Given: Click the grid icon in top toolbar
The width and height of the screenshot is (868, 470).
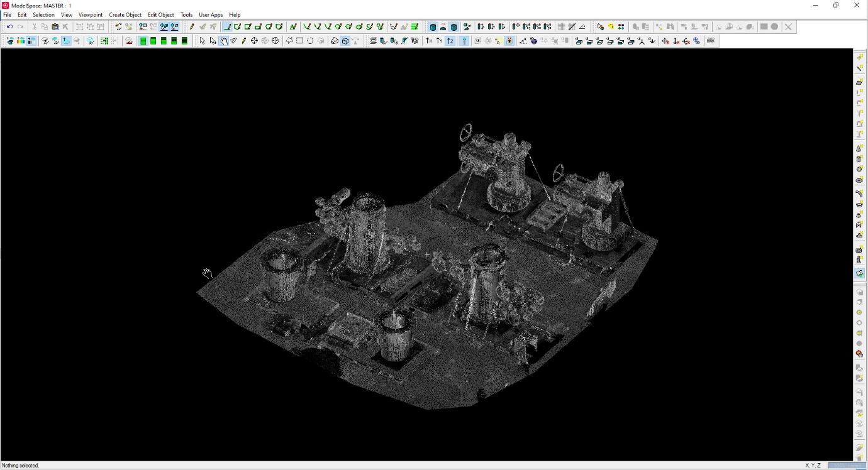Looking at the screenshot, I should point(561,27).
